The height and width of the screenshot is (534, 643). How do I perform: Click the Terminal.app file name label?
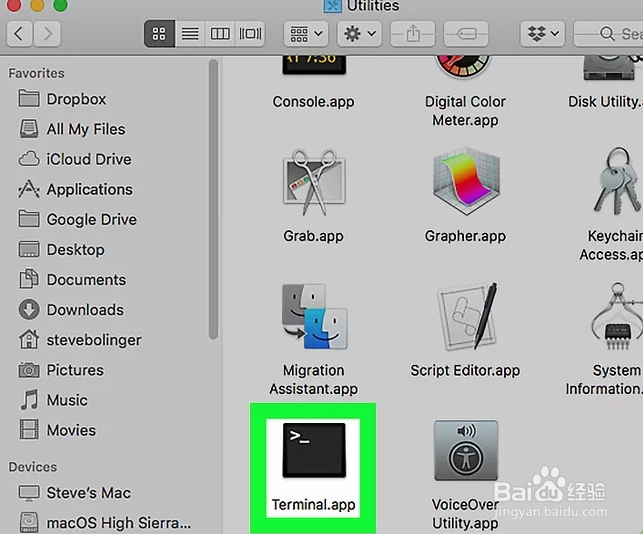(x=313, y=504)
